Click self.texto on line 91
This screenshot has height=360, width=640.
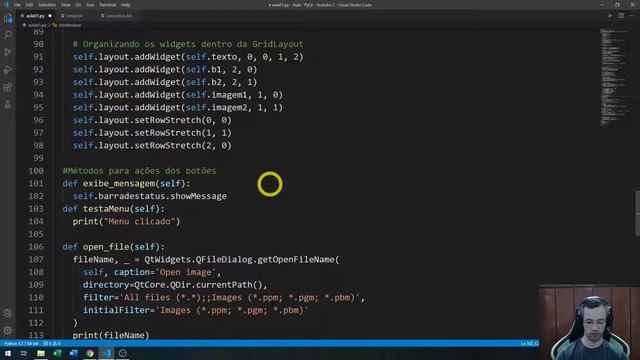tap(211, 57)
